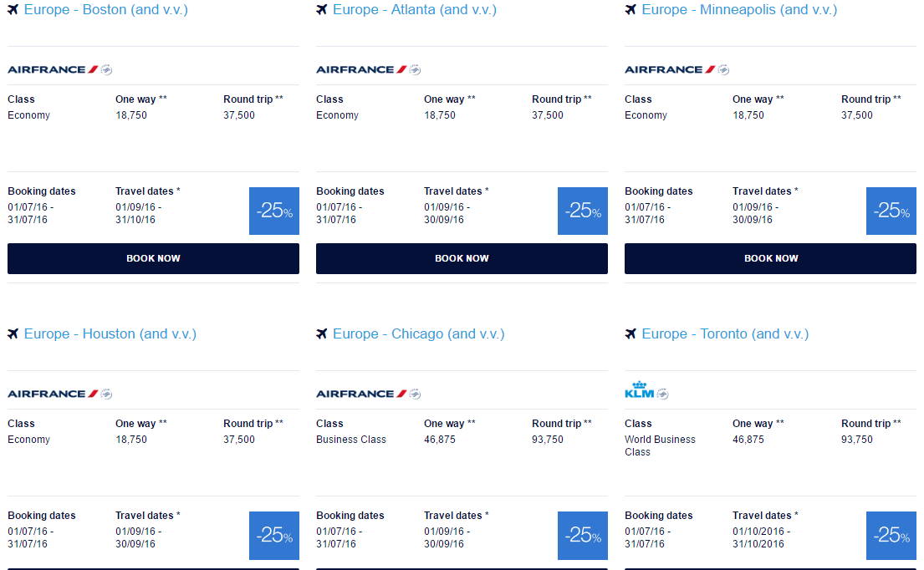Click the -25% discount badge on Boston offer
924x570 pixels.
point(274,211)
